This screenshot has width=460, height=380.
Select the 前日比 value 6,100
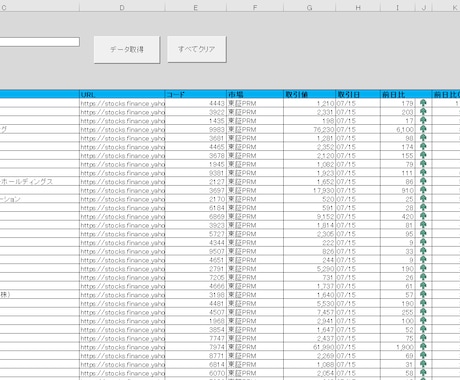point(398,129)
